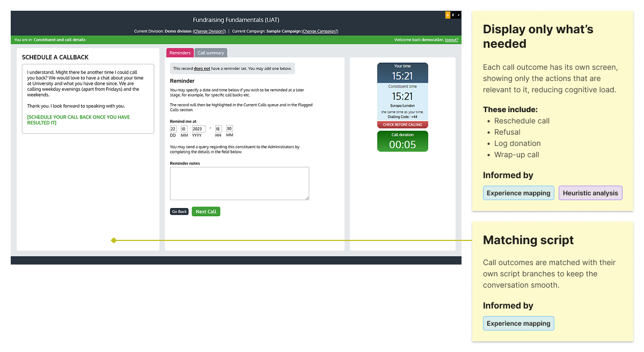Click the orange notification counter badge
Image resolution: width=644 pixels, height=352 pixels.
pos(448,15)
